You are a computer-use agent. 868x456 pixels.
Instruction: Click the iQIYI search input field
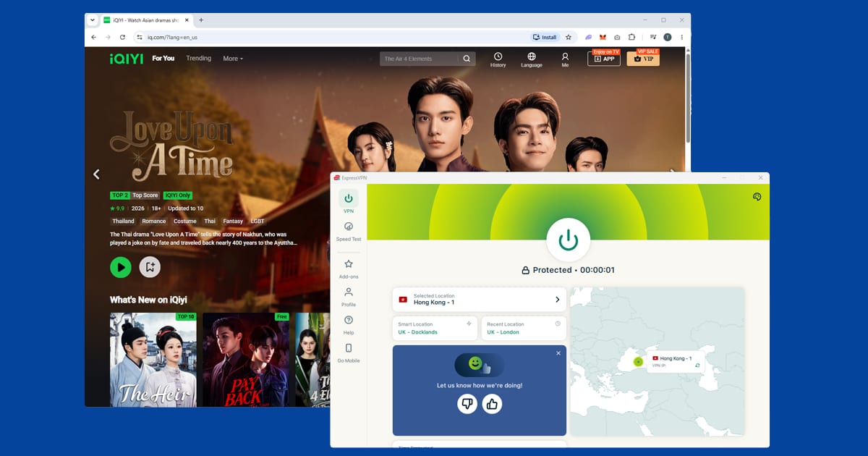420,59
